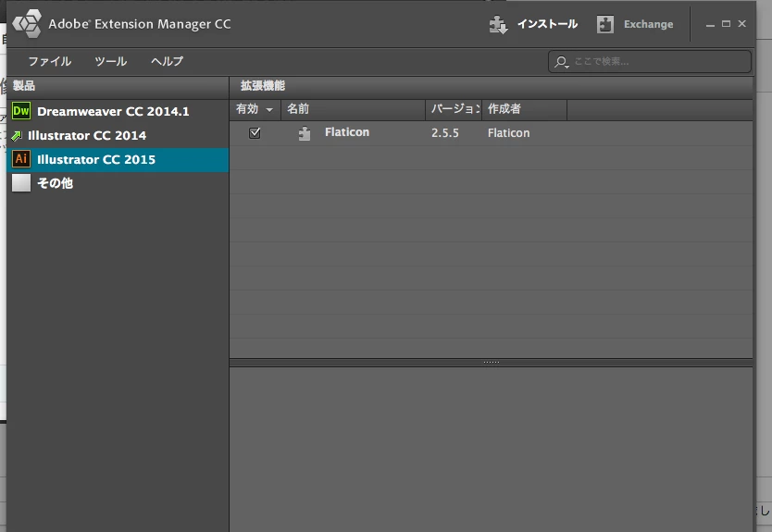This screenshot has width=772, height=532.
Task: Click the Flaticon author cell
Action: click(508, 133)
